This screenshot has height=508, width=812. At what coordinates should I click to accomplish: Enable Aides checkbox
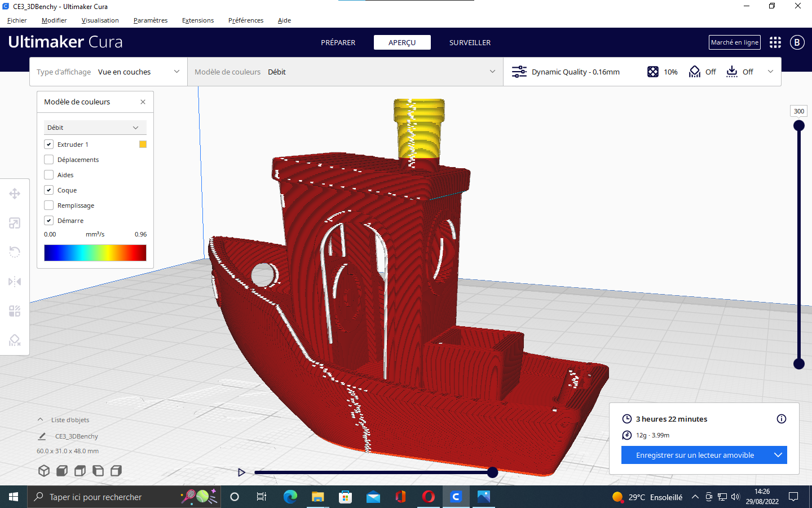tap(49, 175)
